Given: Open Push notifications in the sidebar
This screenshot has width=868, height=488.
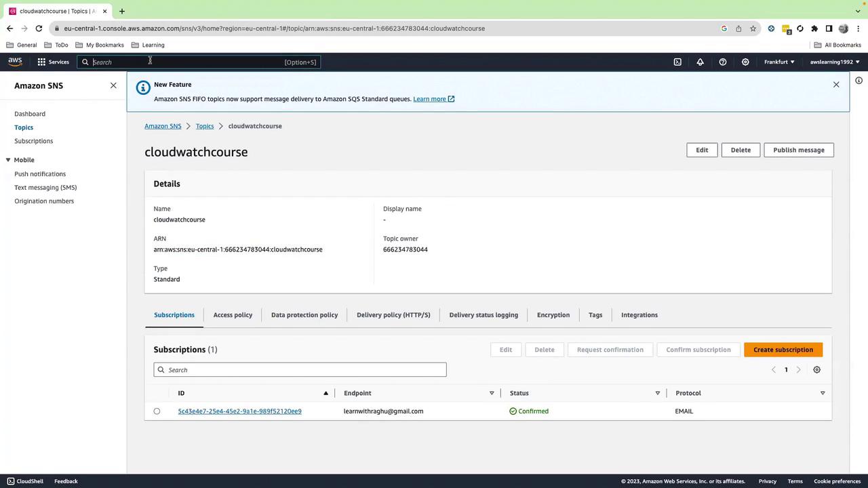Looking at the screenshot, I should [40, 174].
